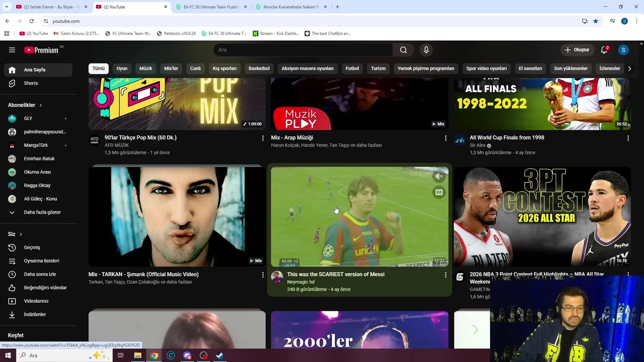
Task: Play the Tarkan Şımarık thumbnail
Action: pyautogui.click(x=177, y=216)
